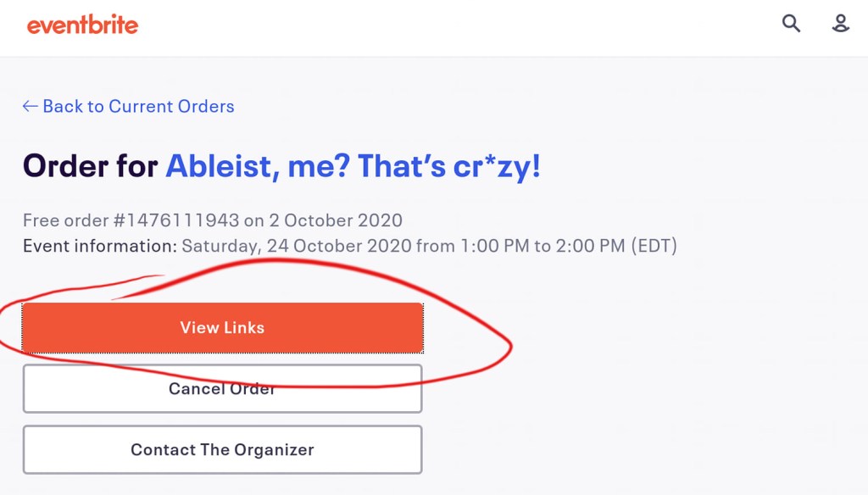868x495 pixels.
Task: Click the Eventbrite logo
Action: coord(82,25)
